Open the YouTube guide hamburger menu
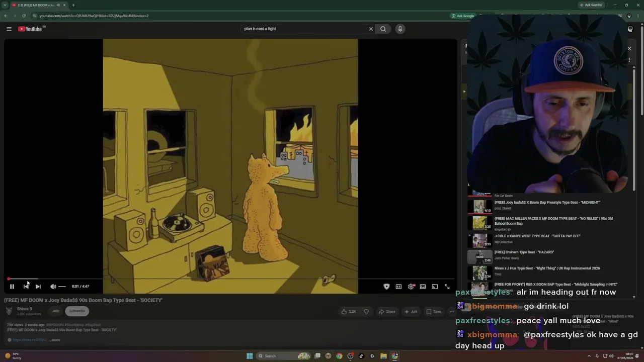The height and width of the screenshot is (362, 644). point(9,29)
